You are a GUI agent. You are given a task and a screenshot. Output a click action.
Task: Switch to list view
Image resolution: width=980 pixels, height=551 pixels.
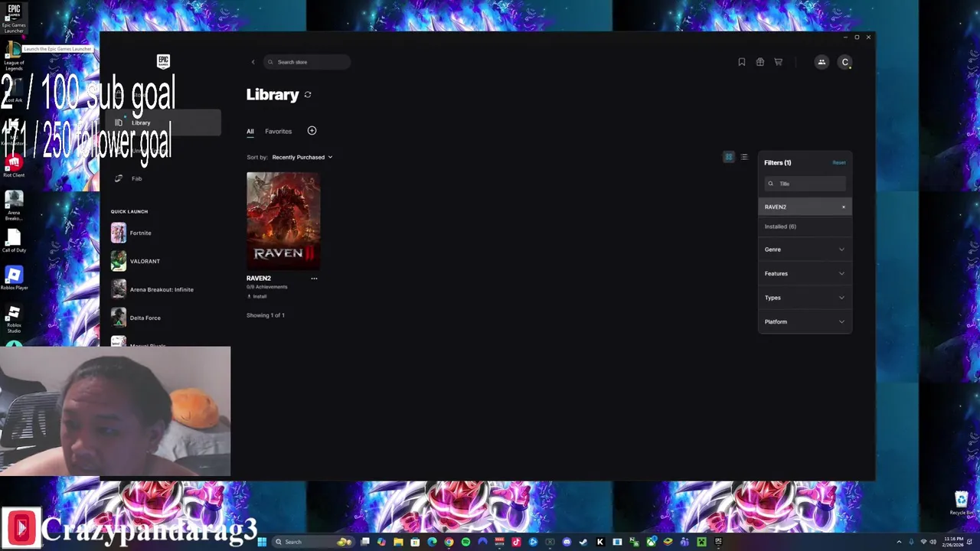coord(744,157)
